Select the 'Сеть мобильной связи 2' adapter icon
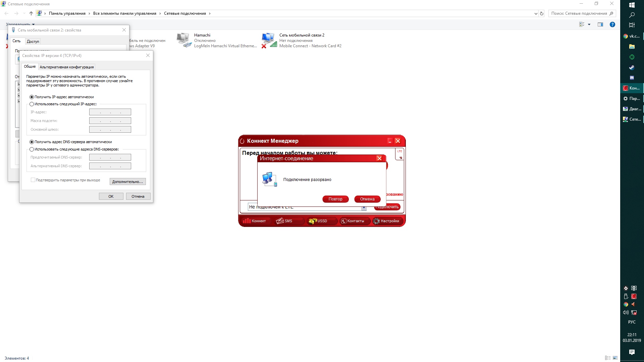Image resolution: width=644 pixels, height=362 pixels. (269, 40)
